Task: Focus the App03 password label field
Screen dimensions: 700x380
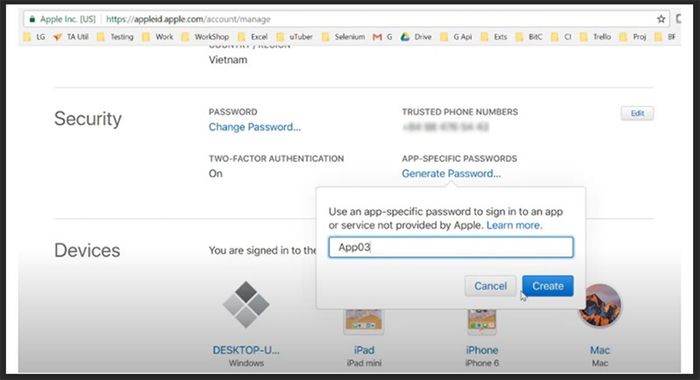Action: click(451, 247)
